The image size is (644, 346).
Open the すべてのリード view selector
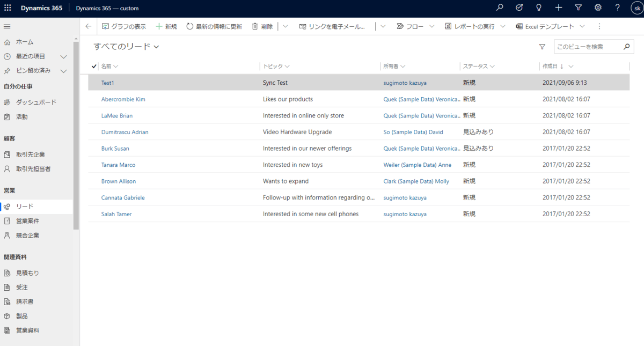click(127, 47)
